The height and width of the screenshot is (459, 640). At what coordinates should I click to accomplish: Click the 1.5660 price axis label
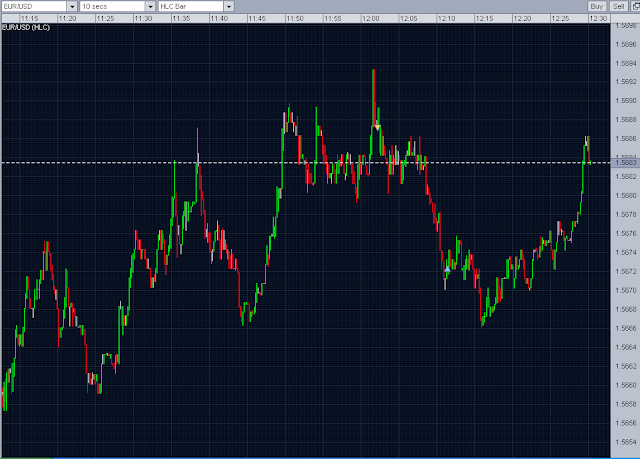point(626,385)
